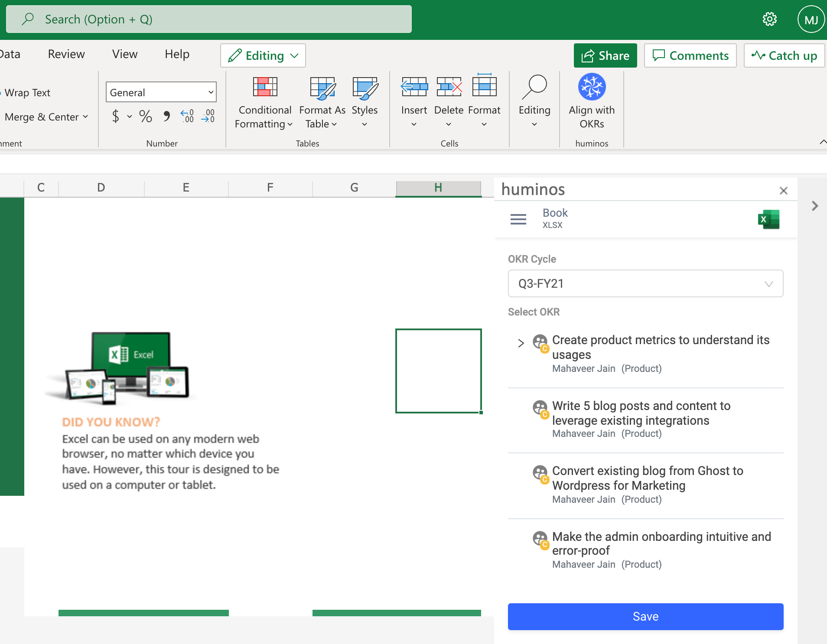Select the Write 5 blog posts OKR

[645, 420]
